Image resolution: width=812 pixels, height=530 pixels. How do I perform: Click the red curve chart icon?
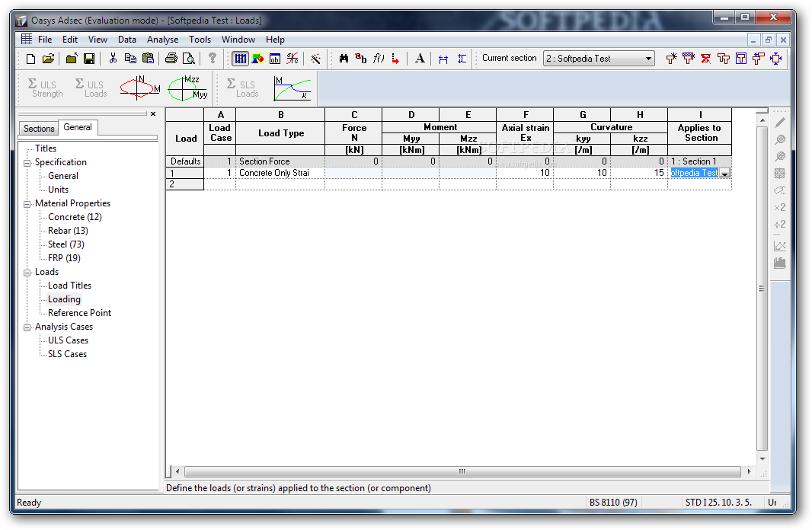pos(293,59)
